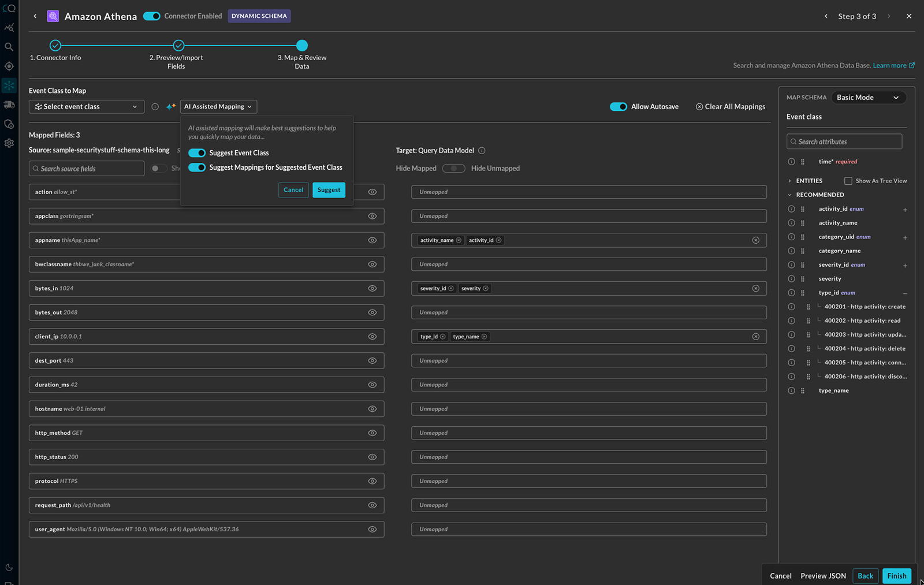Open the Learn more link
Image resolution: width=924 pixels, height=585 pixels.
893,66
